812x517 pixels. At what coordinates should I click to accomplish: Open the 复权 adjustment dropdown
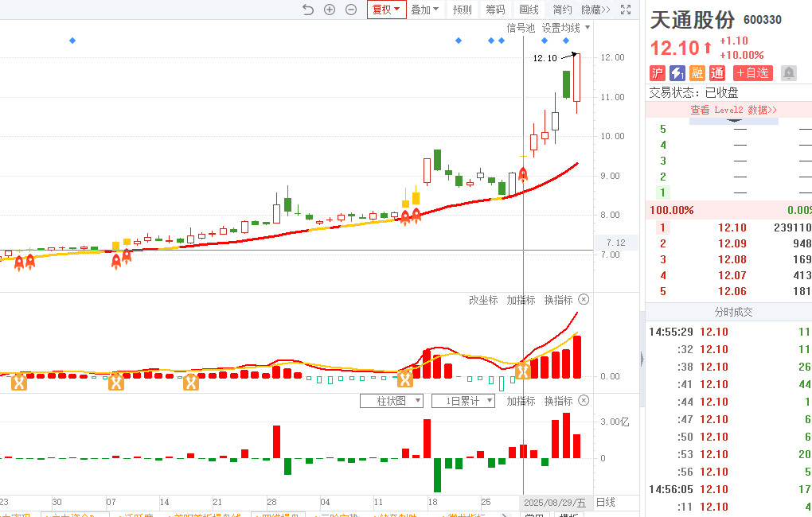386,10
